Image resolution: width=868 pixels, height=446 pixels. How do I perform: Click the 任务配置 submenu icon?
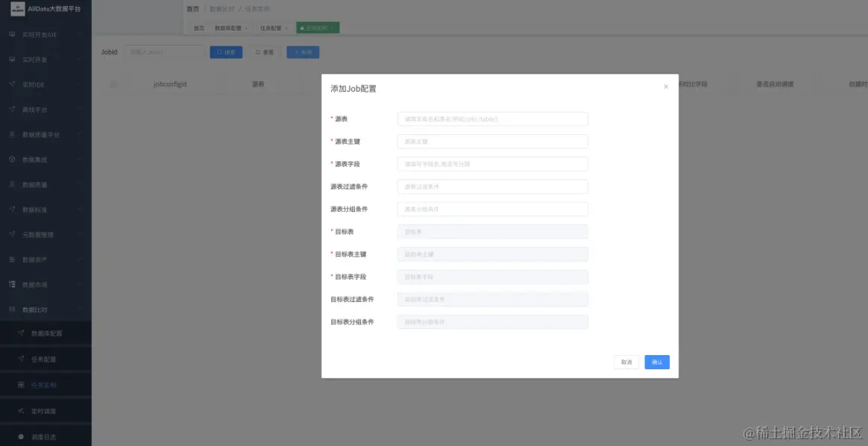click(x=21, y=359)
